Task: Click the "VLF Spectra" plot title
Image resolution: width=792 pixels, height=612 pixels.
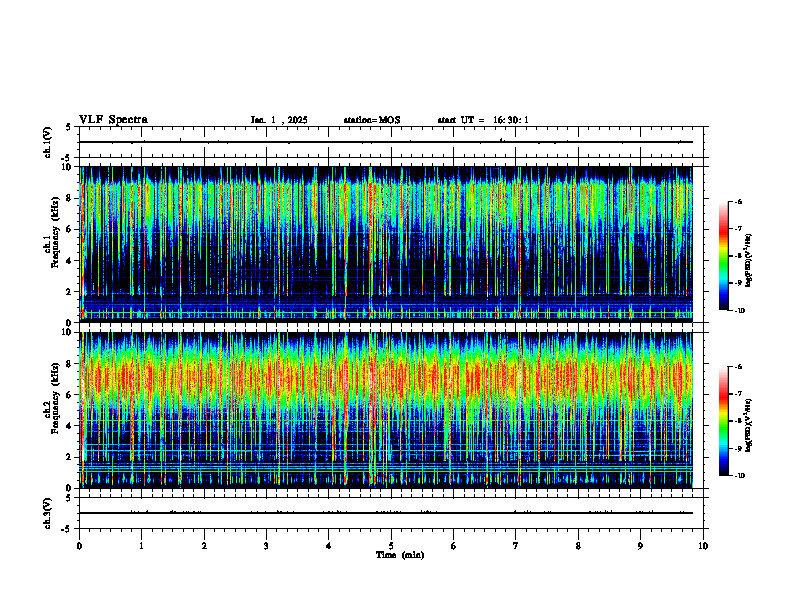Action: click(113, 120)
